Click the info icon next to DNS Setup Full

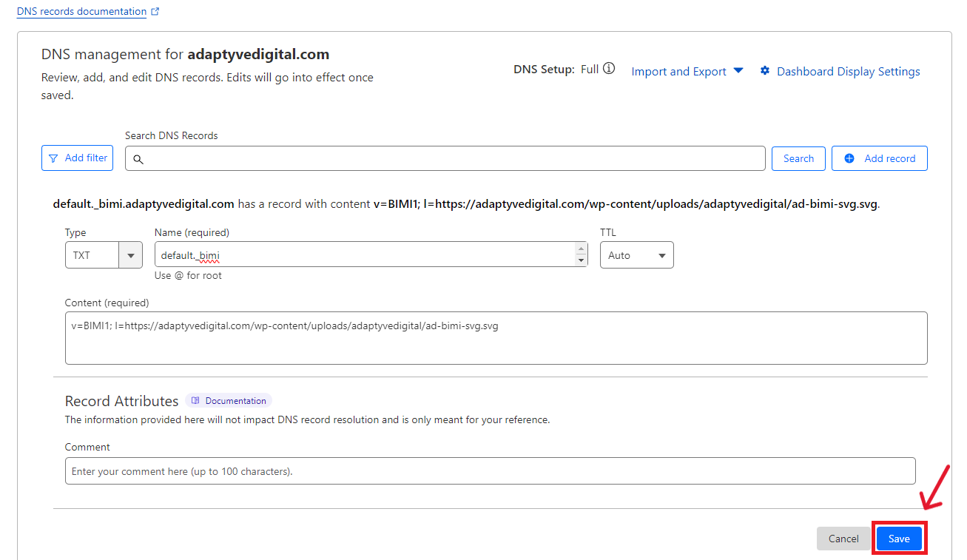[609, 69]
